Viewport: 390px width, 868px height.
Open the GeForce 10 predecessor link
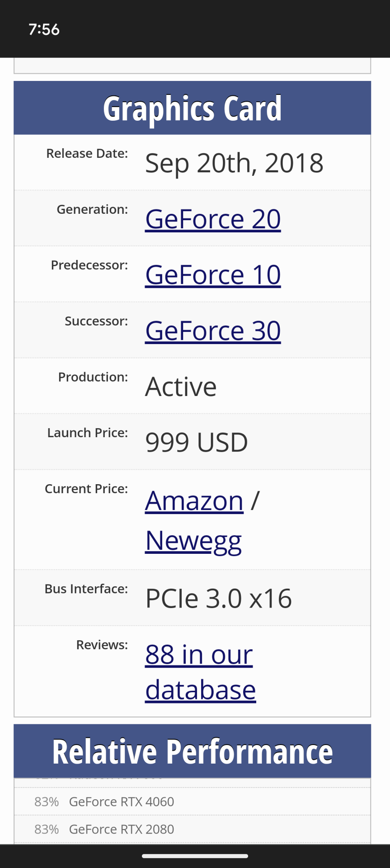point(213,275)
